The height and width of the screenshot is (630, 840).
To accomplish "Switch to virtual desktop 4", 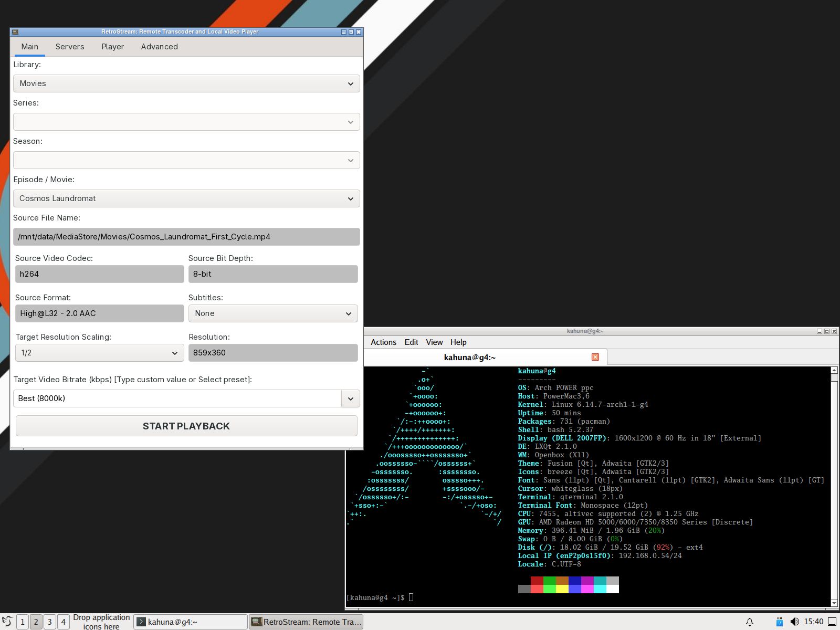I will [64, 622].
